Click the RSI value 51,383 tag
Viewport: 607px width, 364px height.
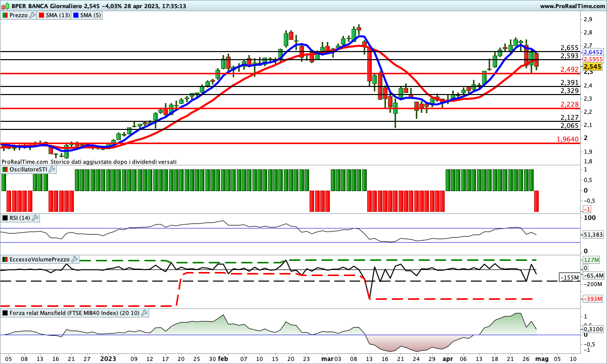pos(593,235)
